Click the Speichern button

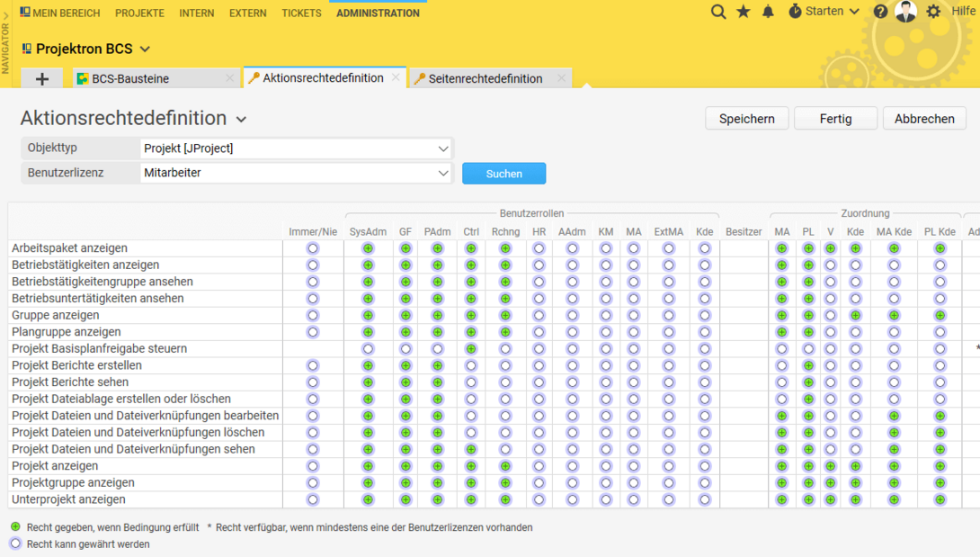(x=747, y=119)
